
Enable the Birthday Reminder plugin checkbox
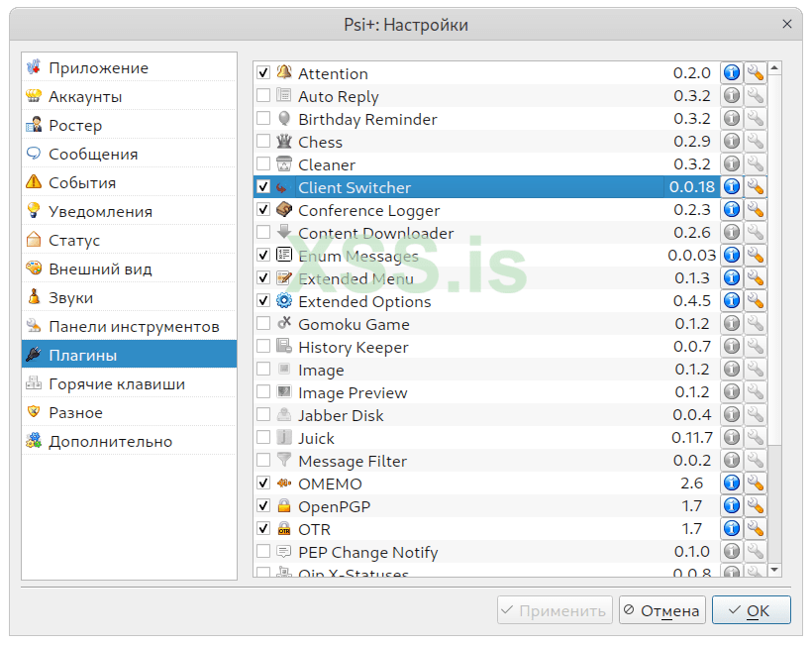coord(263,118)
